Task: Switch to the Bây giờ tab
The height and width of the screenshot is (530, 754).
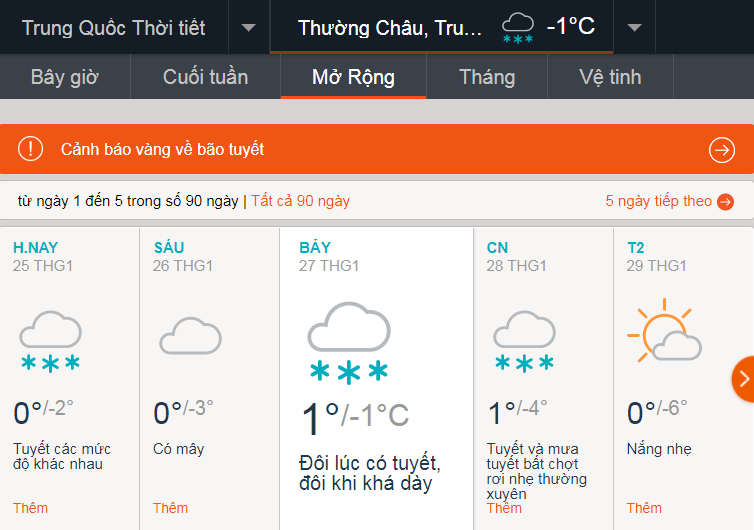Action: 65,77
